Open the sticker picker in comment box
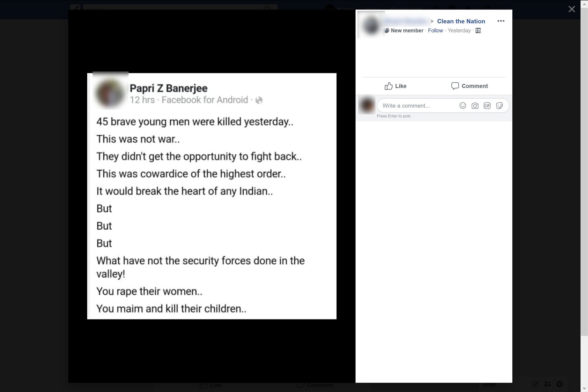Viewport: 588px width, 392px height. (x=499, y=106)
